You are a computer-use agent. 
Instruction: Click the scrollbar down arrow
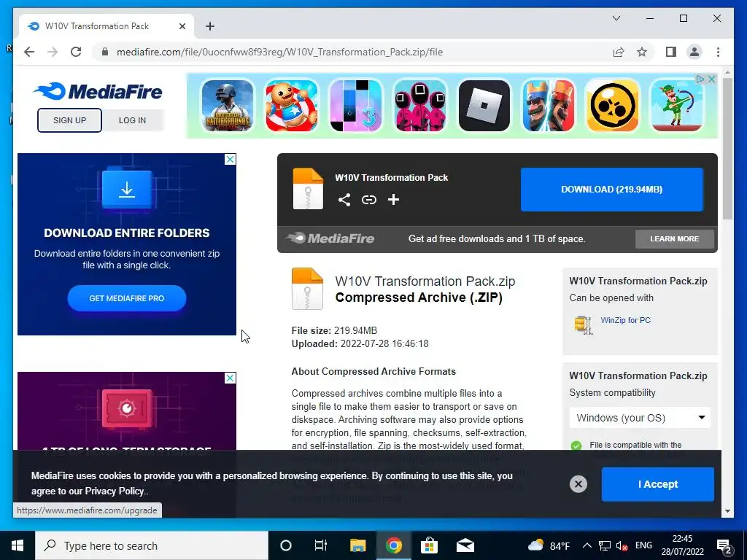(727, 511)
